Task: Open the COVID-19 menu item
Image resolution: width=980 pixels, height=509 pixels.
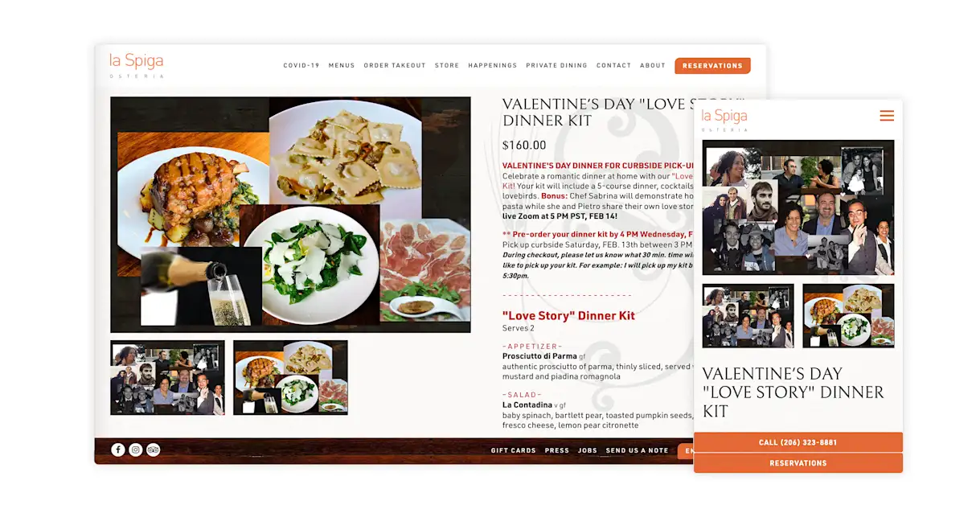Action: [301, 66]
